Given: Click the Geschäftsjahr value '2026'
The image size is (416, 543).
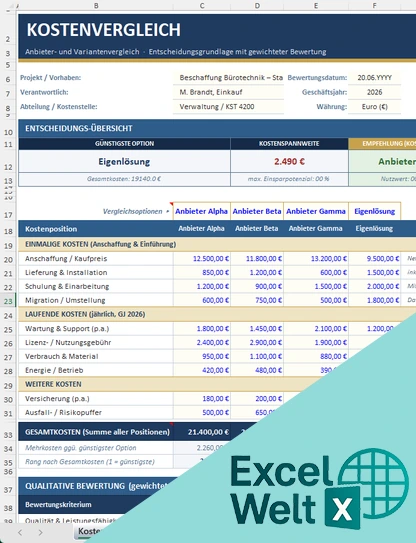Looking at the screenshot, I should tap(374, 92).
